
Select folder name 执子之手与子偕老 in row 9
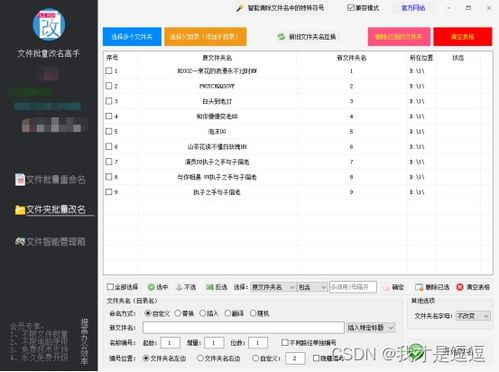pyautogui.click(x=217, y=192)
